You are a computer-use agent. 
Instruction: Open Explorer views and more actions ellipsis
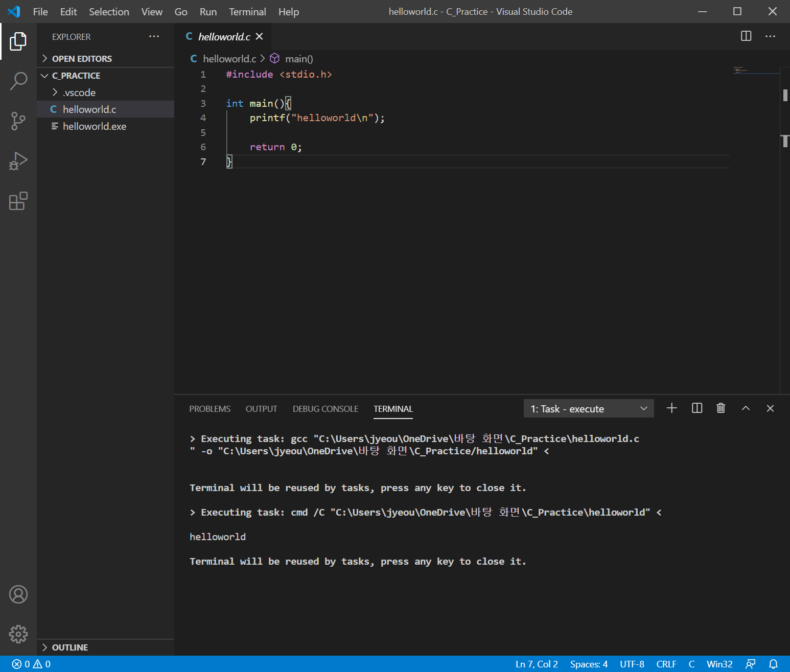[154, 37]
